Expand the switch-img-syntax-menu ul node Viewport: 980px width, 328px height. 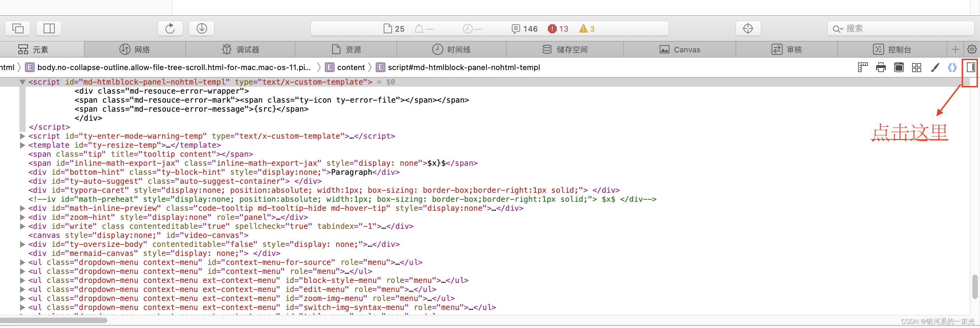click(x=23, y=308)
